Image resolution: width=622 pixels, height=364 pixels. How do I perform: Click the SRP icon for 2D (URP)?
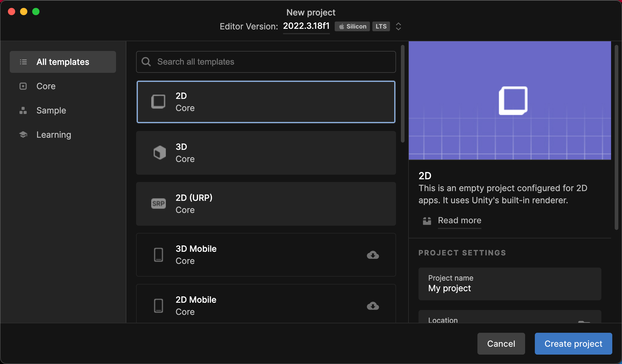click(x=158, y=204)
